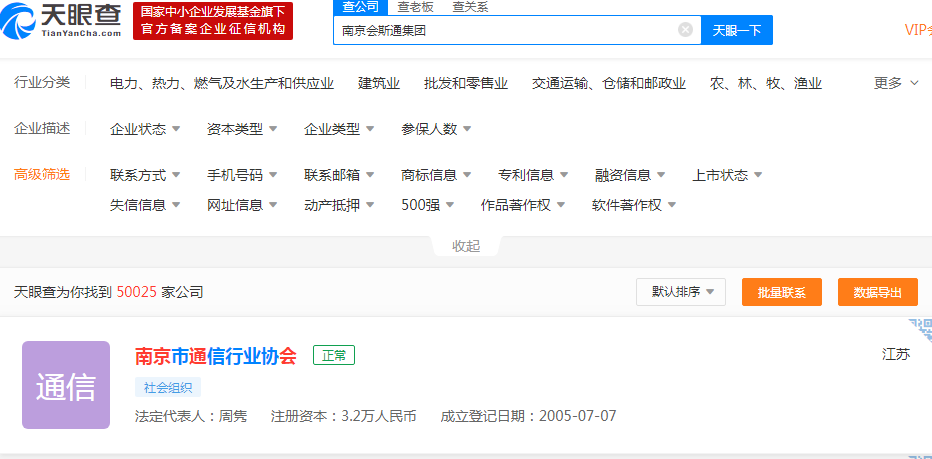
Task: Open the 专利信息 filter dropdown
Action: coord(533,175)
